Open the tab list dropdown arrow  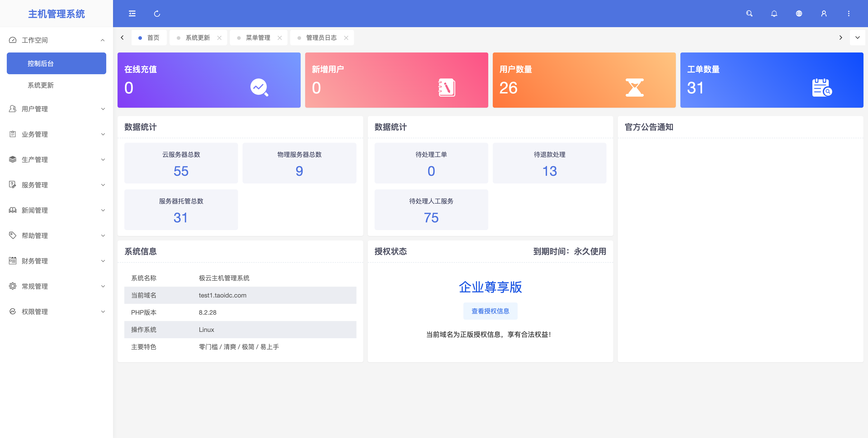[858, 38]
